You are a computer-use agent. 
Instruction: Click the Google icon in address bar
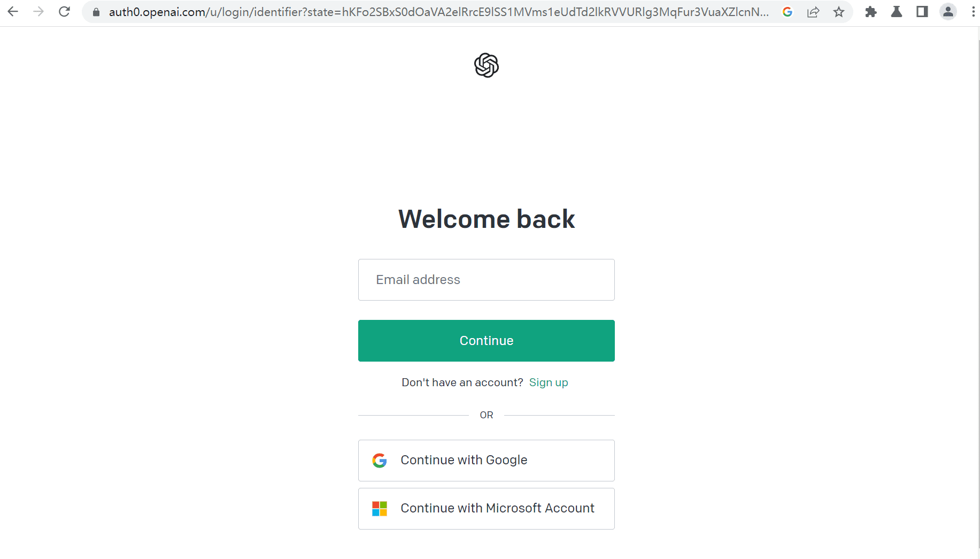(787, 12)
